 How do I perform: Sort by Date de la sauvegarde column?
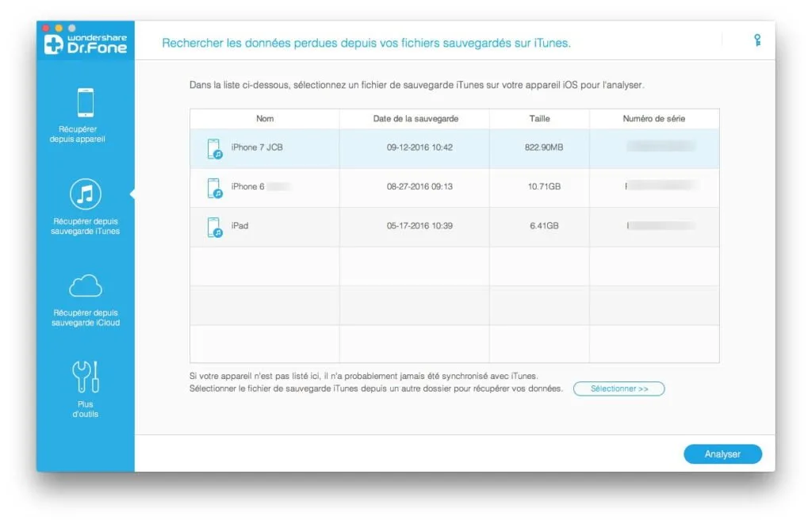[x=416, y=119]
